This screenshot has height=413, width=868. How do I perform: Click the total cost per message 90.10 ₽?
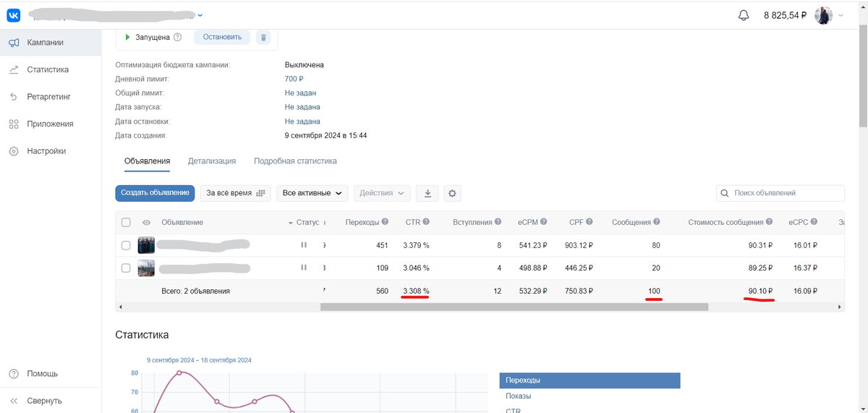tap(760, 291)
